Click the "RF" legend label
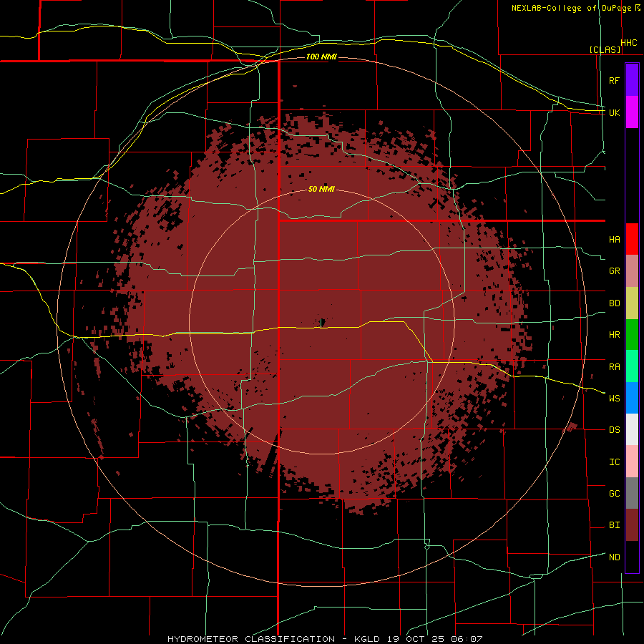Image resolution: width=644 pixels, height=644 pixels. click(614, 80)
